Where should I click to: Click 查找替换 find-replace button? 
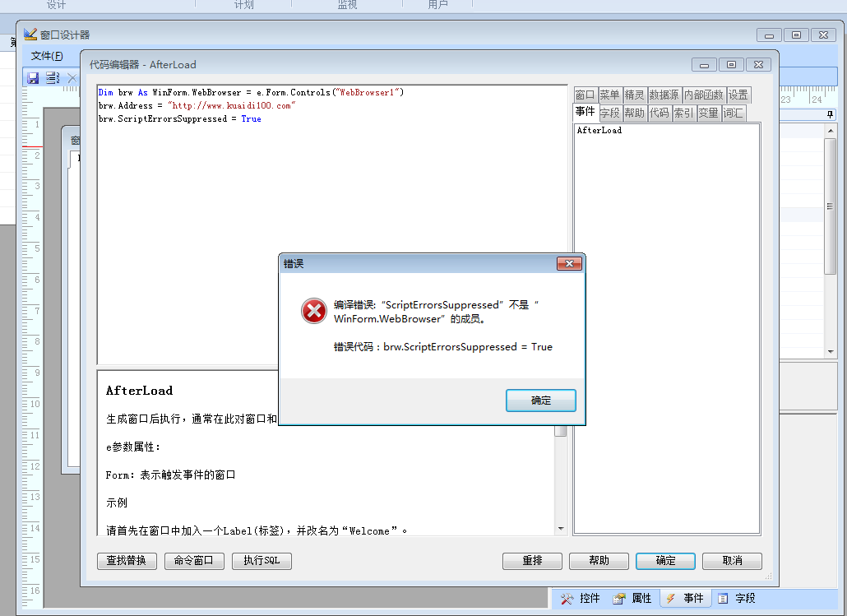click(127, 561)
